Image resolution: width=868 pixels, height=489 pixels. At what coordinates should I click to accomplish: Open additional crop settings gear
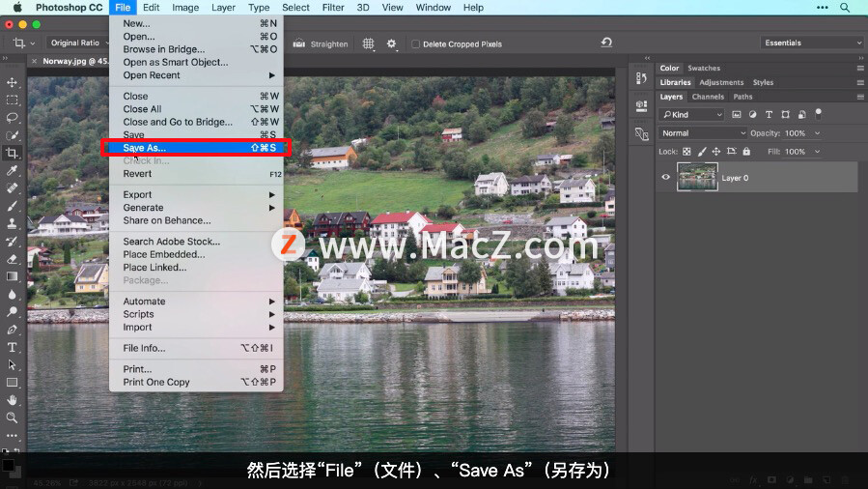[391, 43]
